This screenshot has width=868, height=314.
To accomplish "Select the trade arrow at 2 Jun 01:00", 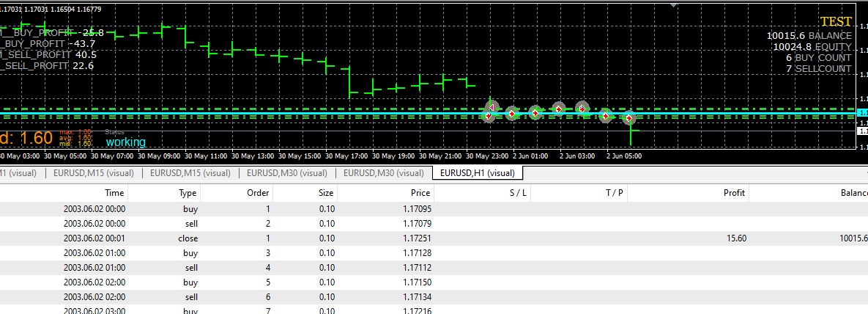I will point(512,114).
